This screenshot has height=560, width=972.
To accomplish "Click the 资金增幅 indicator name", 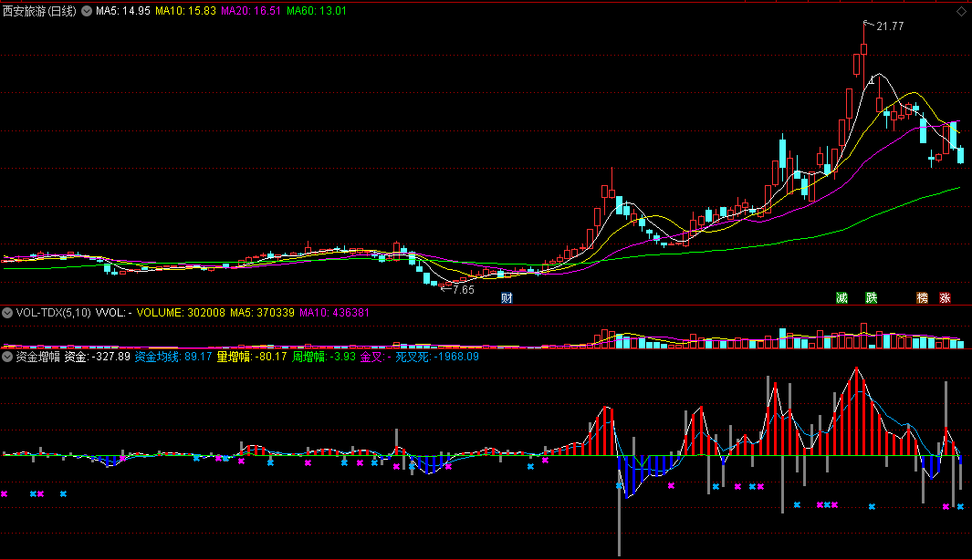I will (37, 357).
